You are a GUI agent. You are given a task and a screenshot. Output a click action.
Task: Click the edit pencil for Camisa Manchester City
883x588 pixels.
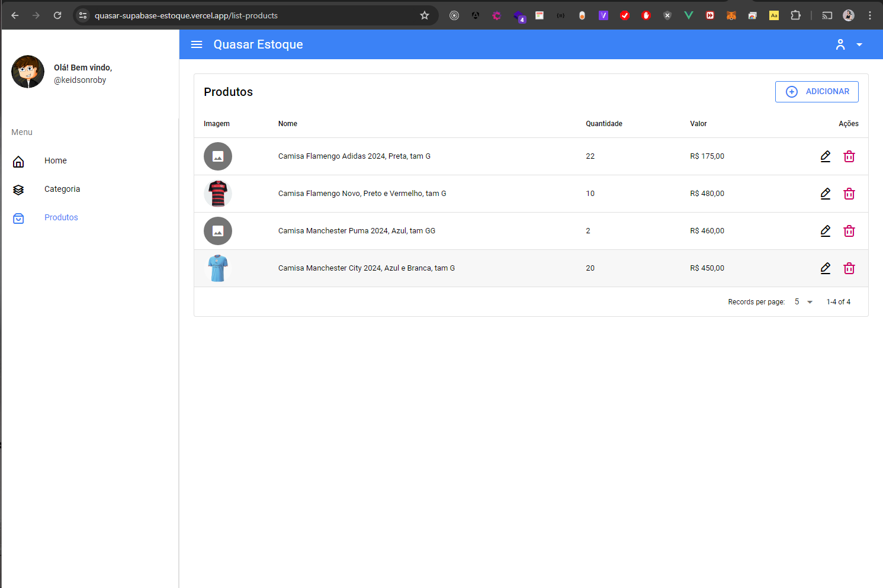(x=826, y=268)
